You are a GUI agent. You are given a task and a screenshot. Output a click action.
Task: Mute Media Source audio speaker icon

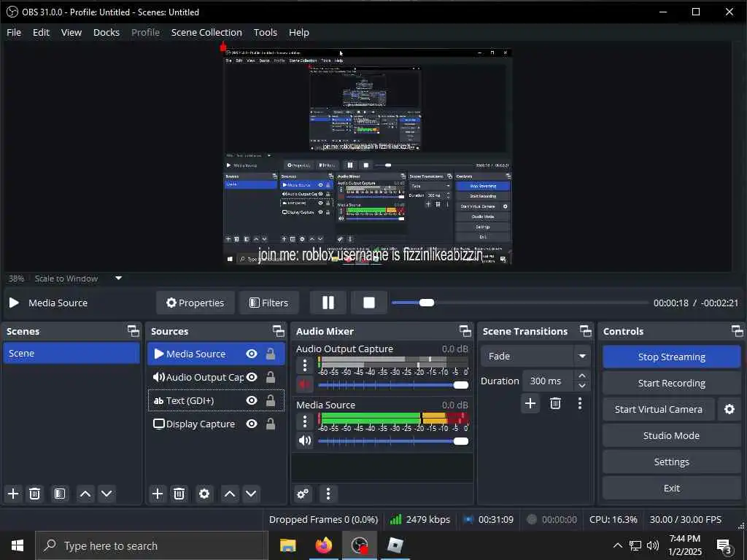click(x=305, y=441)
